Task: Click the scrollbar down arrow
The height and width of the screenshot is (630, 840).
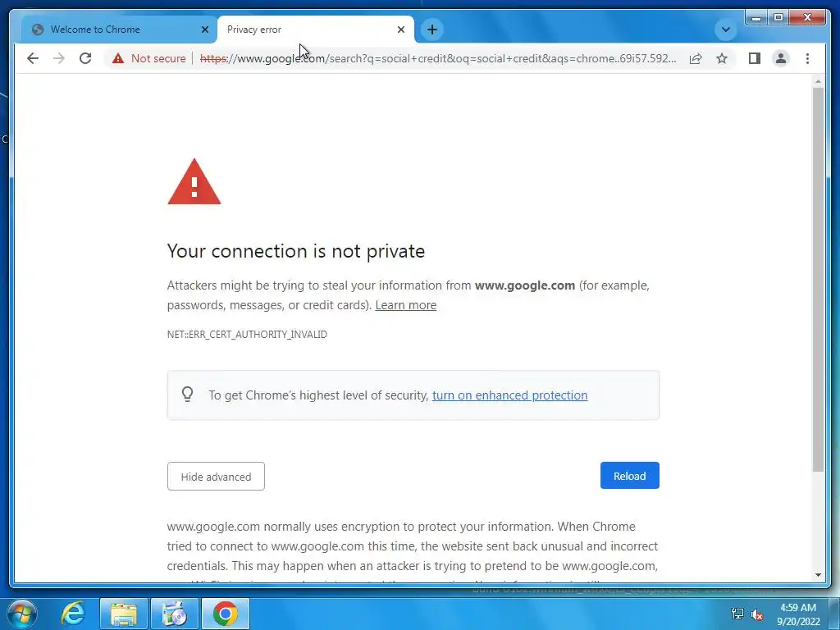Action: (818, 575)
